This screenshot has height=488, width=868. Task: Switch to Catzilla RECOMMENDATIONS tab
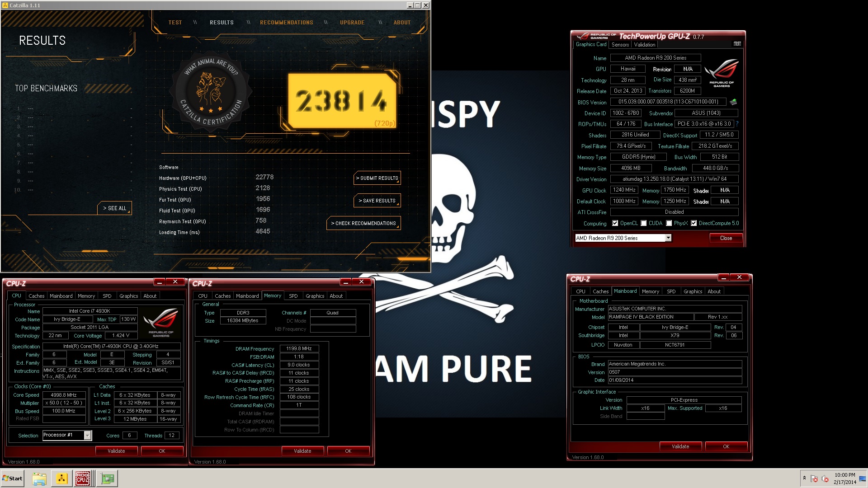[287, 23]
